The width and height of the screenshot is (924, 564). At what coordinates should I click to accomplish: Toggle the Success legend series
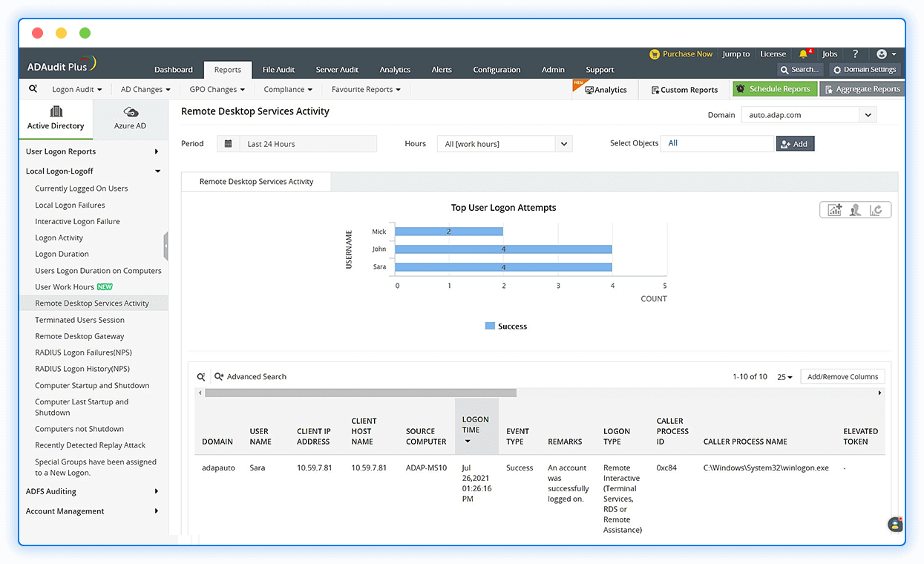tap(505, 327)
